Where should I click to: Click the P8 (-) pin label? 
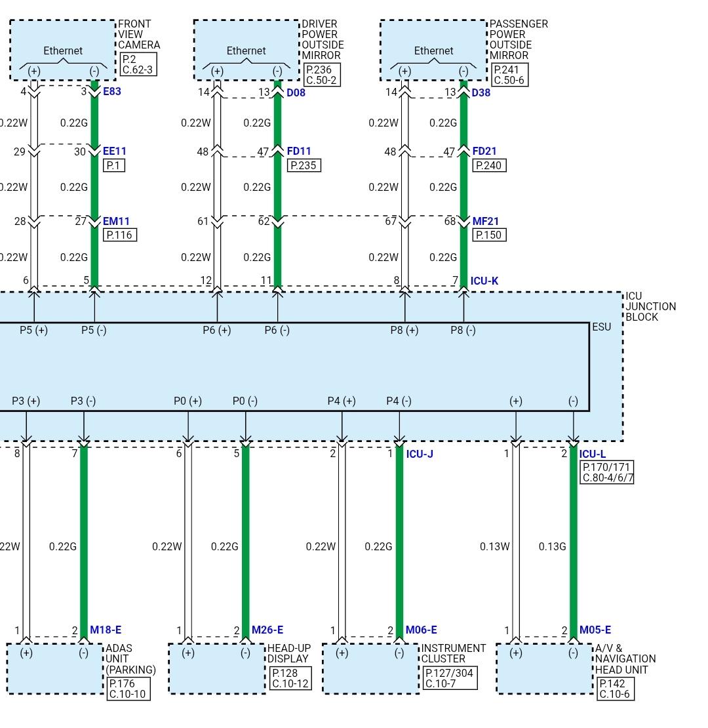click(463, 330)
